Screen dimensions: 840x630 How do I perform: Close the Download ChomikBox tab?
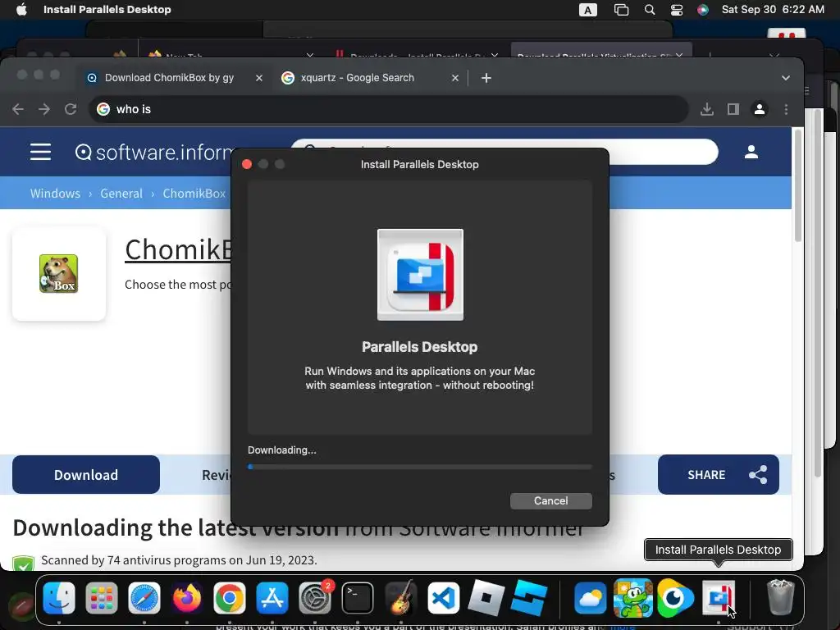[x=258, y=78]
